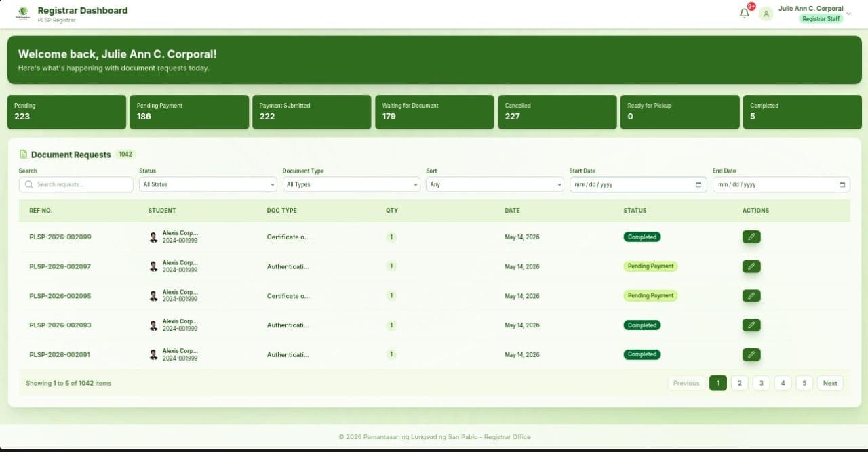Viewport: 868px width, 452px height.
Task: Click reference PLSP-2026-002091
Action: pos(60,354)
